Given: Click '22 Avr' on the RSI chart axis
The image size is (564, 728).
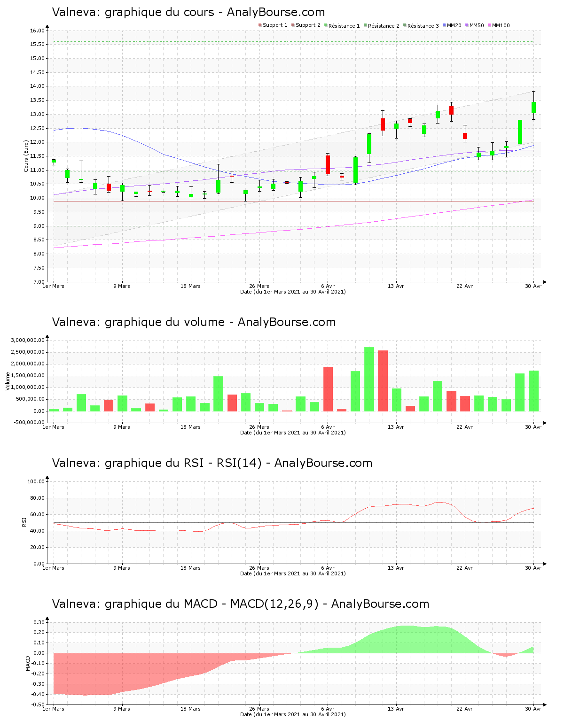Looking at the screenshot, I should [x=465, y=568].
